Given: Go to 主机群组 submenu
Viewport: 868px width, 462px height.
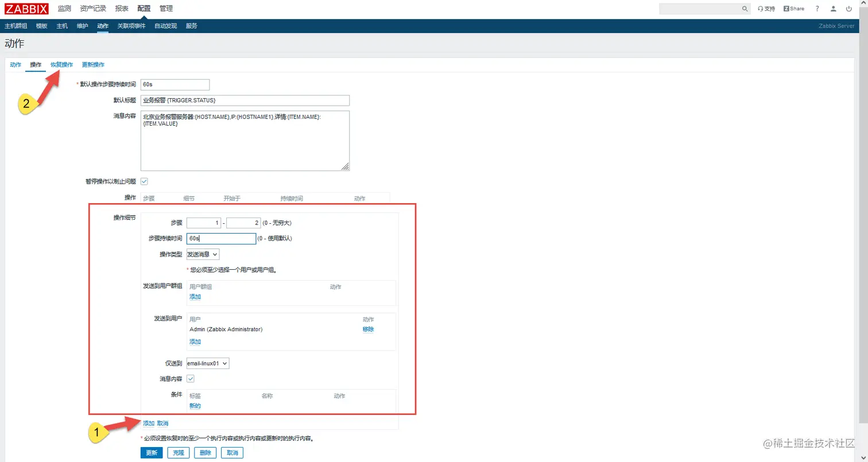Looking at the screenshot, I should 16,26.
